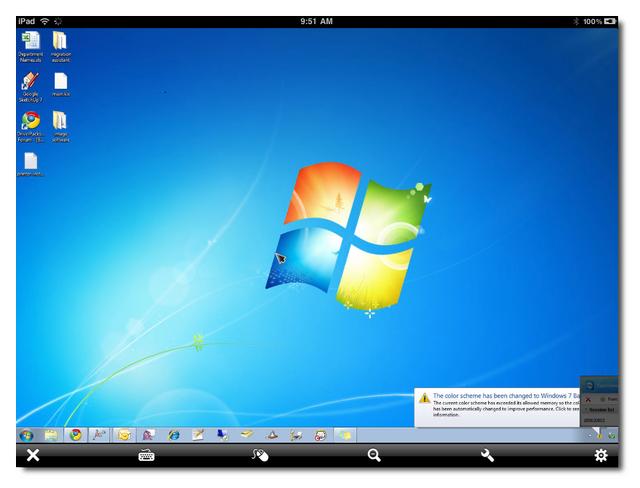Launch Google SketchUp 7 shortcut
This screenshot has width=640, height=488.
31,87
